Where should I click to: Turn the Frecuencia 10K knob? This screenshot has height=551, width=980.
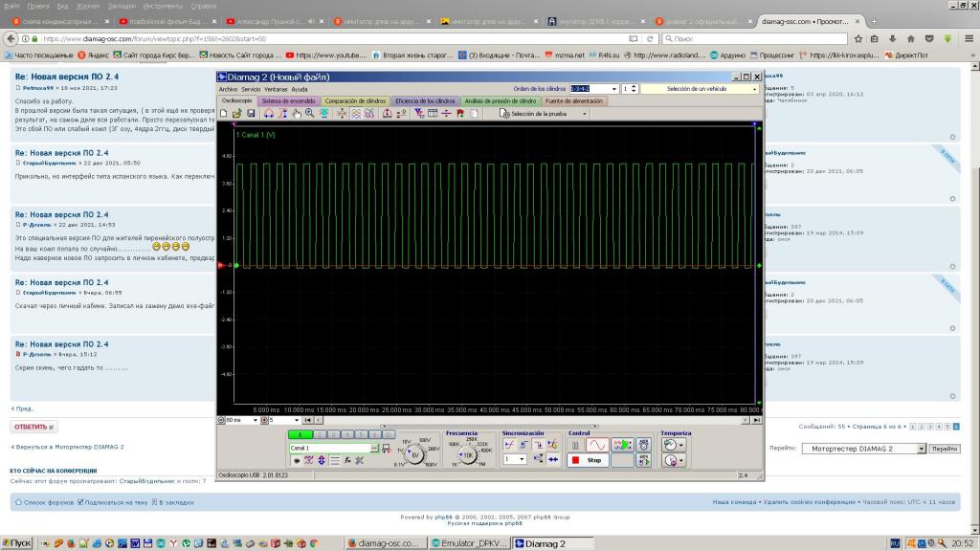click(x=467, y=454)
